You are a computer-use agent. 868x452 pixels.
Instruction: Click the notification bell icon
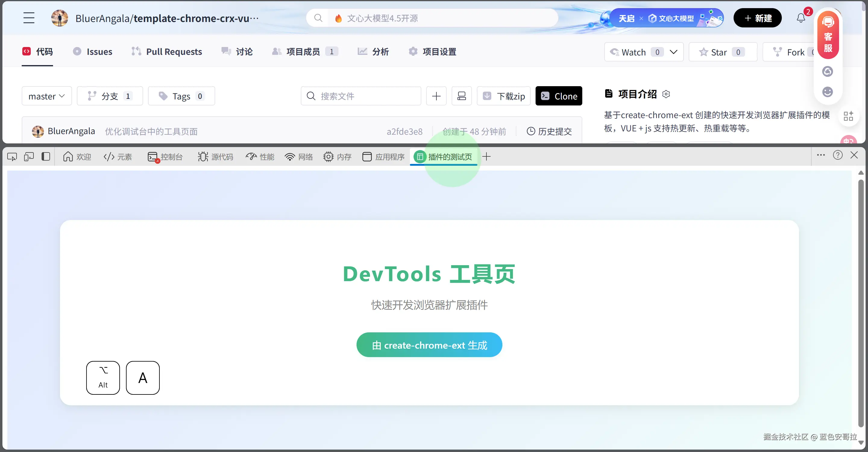pos(801,18)
